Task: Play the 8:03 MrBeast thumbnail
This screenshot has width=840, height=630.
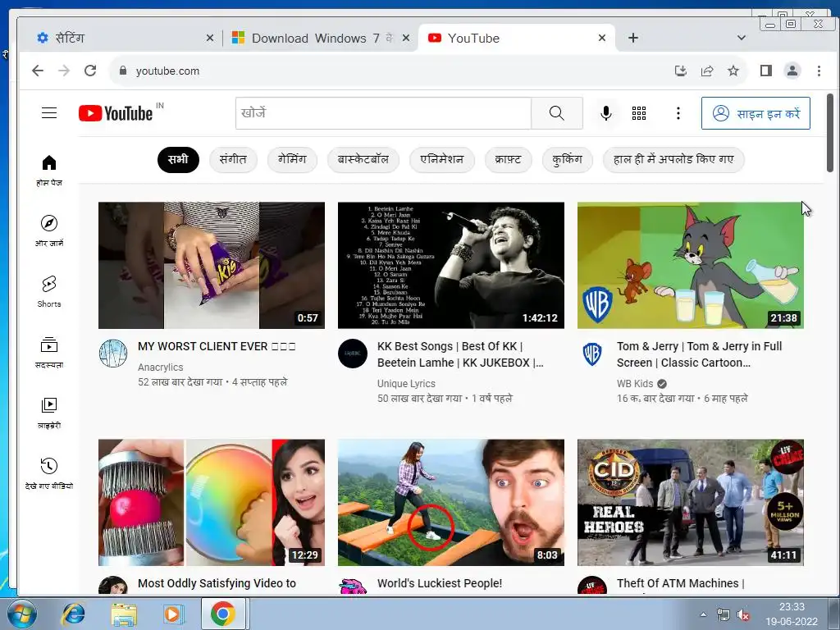Action: (x=451, y=503)
